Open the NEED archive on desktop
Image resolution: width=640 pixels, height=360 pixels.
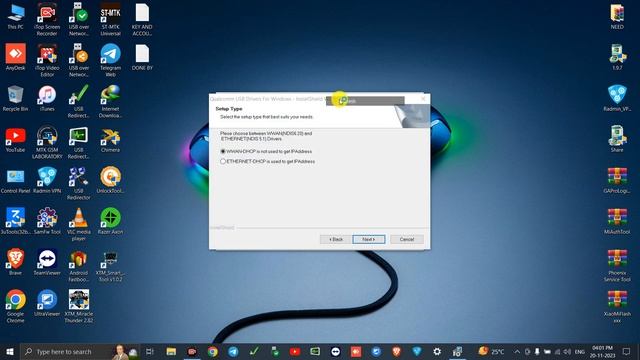point(617,16)
